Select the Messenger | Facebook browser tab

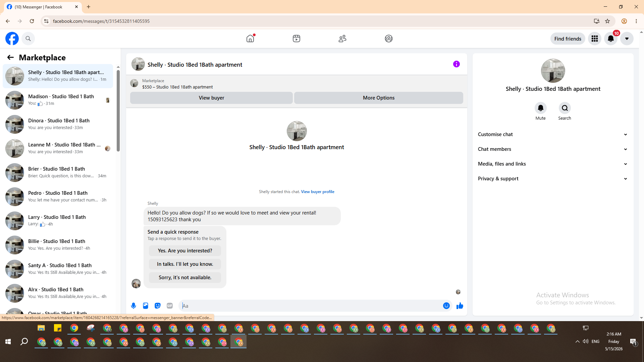point(43,7)
